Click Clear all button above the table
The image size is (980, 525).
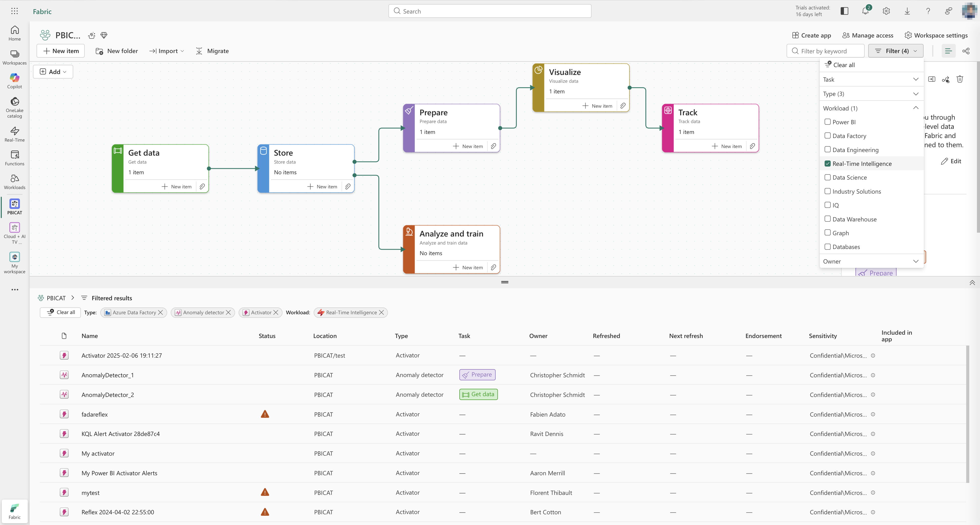click(60, 312)
